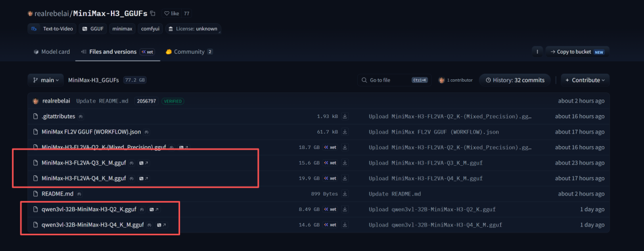
Task: Click the Copy to bucket button
Action: click(577, 52)
